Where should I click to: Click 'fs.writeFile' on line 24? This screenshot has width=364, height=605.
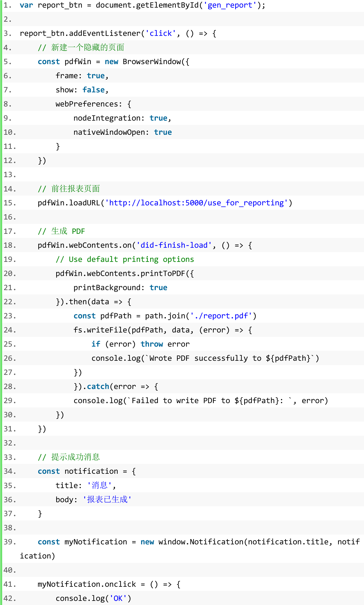click(x=100, y=330)
